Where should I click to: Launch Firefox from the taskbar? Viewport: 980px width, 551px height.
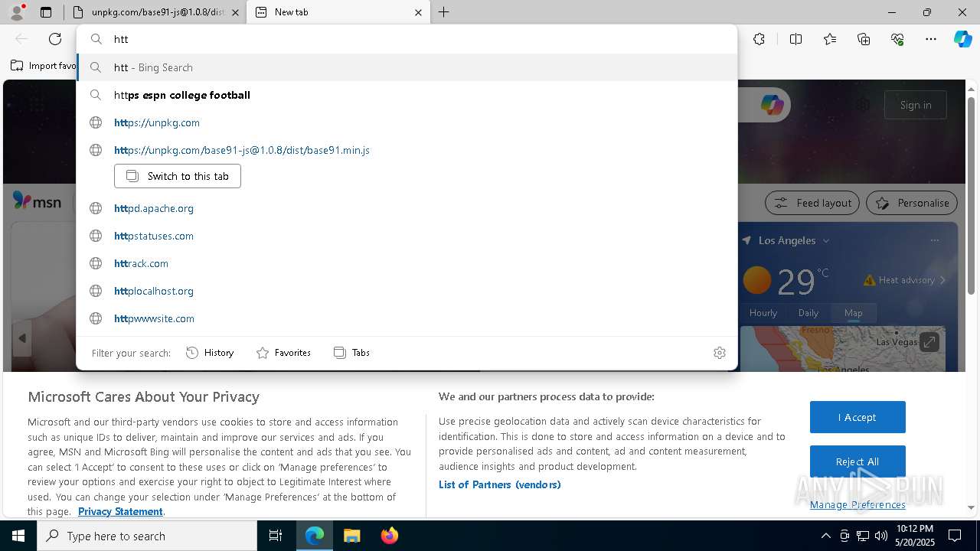[x=389, y=536]
